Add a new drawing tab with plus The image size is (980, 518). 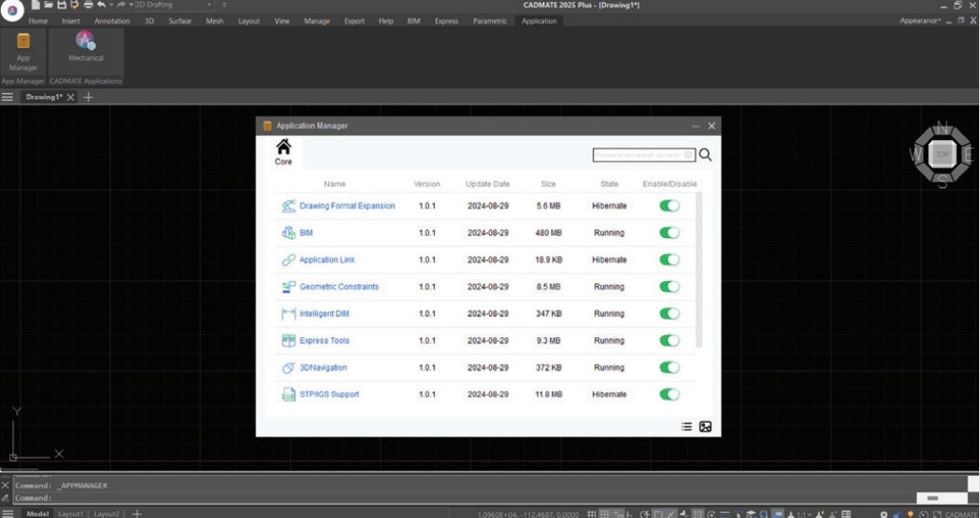88,97
